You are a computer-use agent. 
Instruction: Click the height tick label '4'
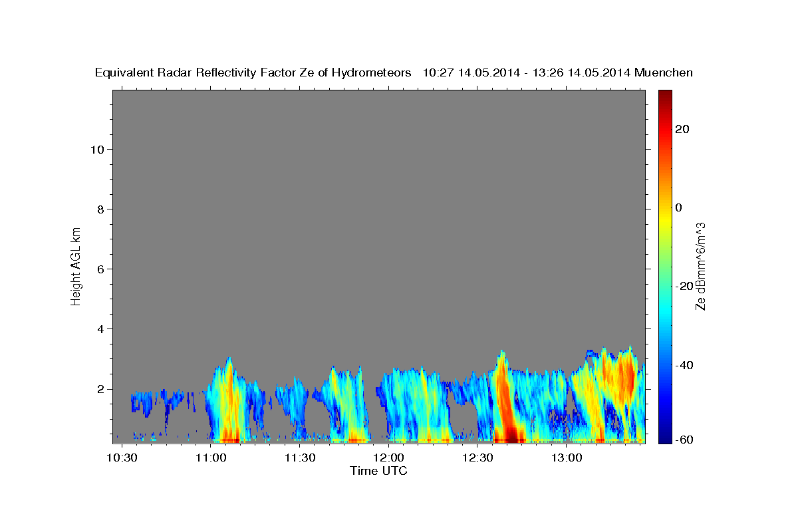(x=100, y=329)
